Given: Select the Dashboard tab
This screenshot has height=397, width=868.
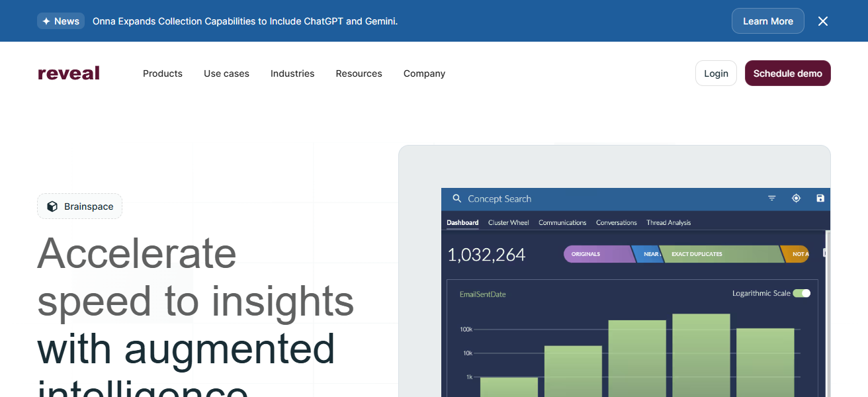Looking at the screenshot, I should pos(462,223).
